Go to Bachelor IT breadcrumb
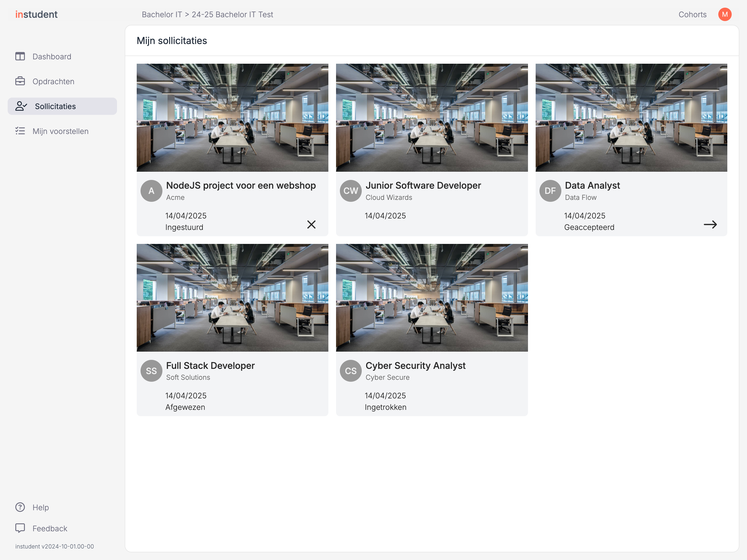The height and width of the screenshot is (560, 747). coord(162,14)
